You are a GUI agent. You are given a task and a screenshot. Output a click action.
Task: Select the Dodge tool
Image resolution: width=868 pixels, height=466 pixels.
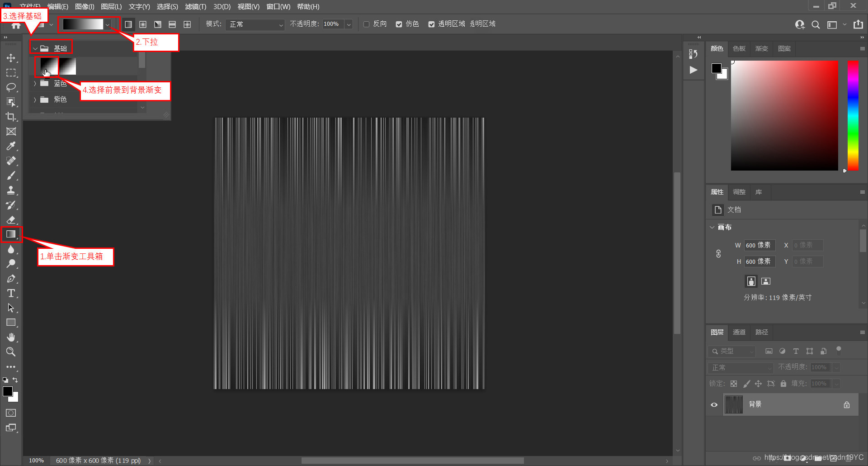pyautogui.click(x=11, y=263)
